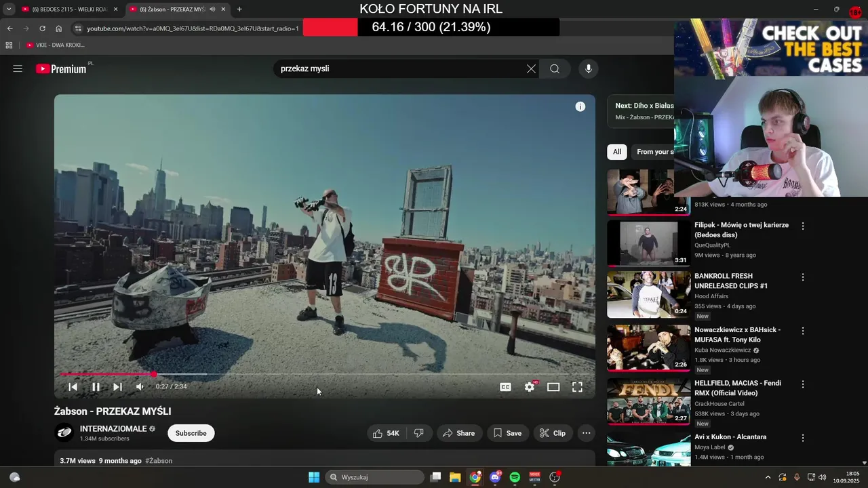This screenshot has width=868, height=488.
Task: Click the YouTube URL address bar
Action: coord(193,28)
